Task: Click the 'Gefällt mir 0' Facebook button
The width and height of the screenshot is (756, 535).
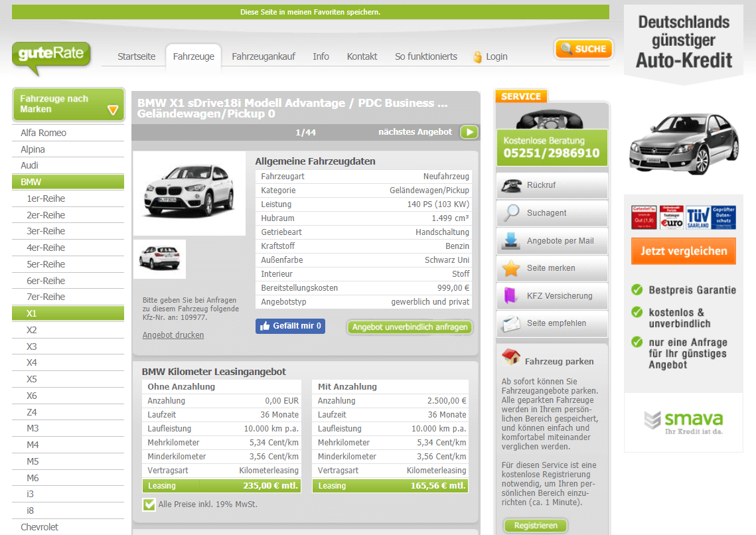Action: pyautogui.click(x=290, y=327)
